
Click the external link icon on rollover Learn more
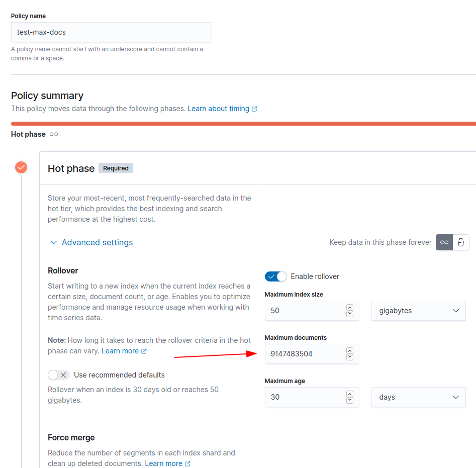tap(145, 351)
